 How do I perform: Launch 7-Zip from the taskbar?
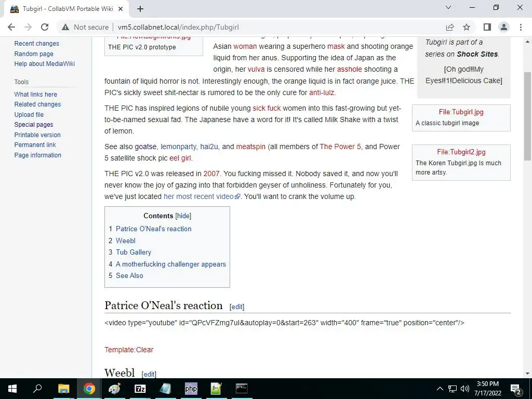(x=140, y=389)
